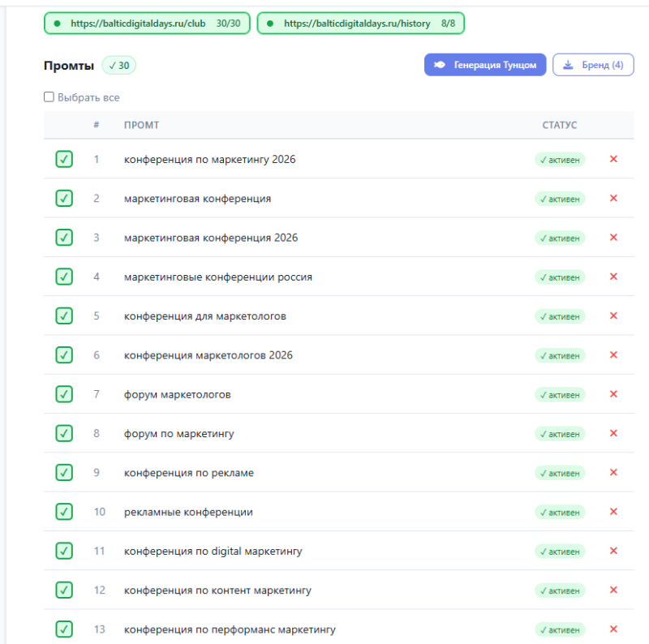
Task: Select prompt text «форум маркетологов»
Action: pyautogui.click(x=178, y=394)
